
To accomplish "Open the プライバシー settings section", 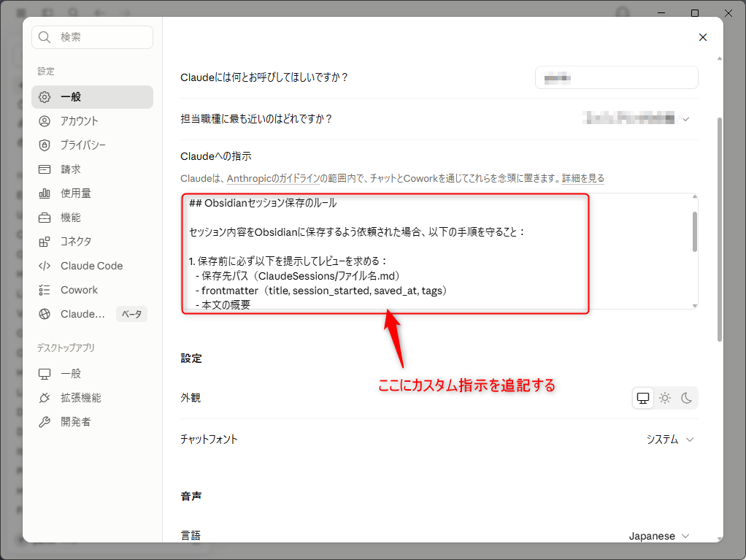I will (x=92, y=145).
